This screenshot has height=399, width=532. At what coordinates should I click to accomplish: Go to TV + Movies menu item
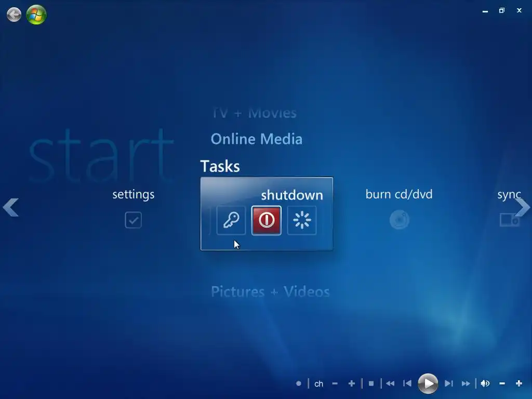point(255,113)
